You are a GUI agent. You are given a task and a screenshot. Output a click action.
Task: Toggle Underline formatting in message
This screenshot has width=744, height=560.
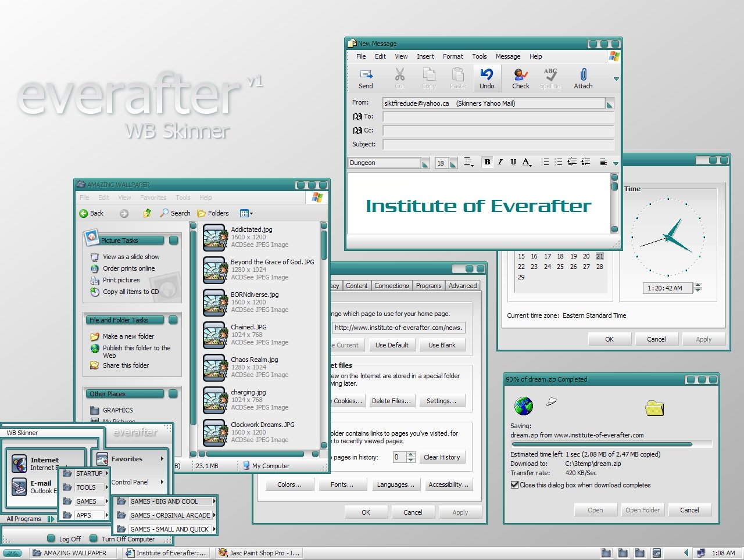pyautogui.click(x=513, y=162)
